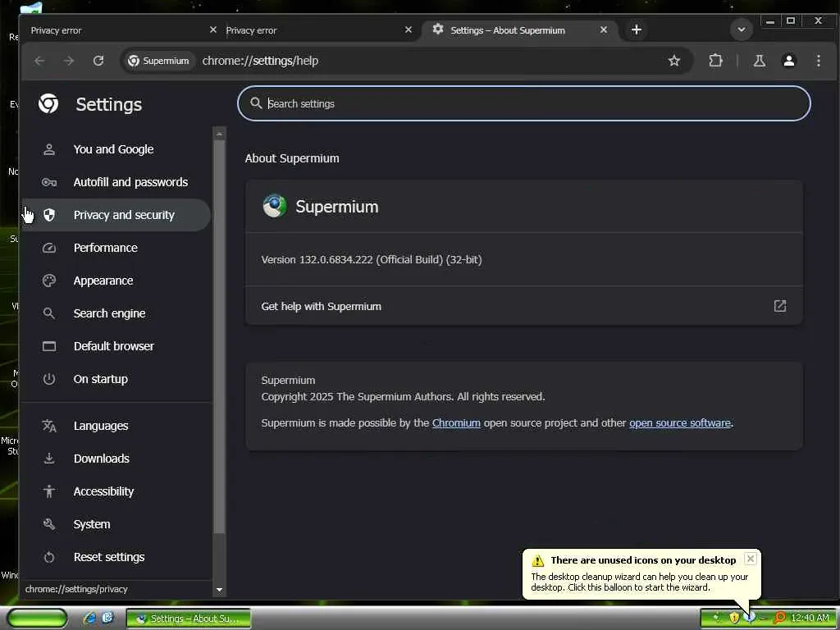Close the second Privacy error tab

(x=409, y=30)
